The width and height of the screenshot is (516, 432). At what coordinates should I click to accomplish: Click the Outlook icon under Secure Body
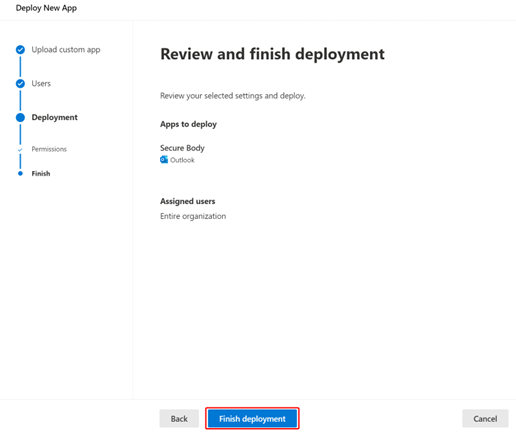[x=164, y=160]
